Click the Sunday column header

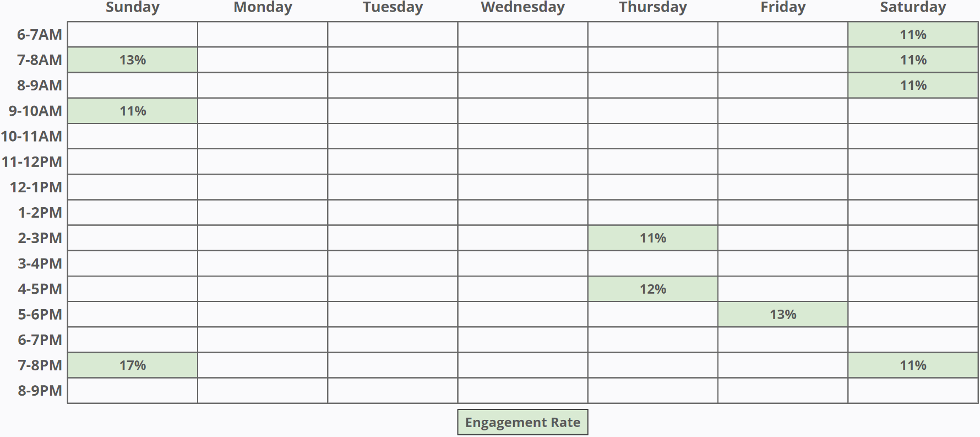pos(133,7)
